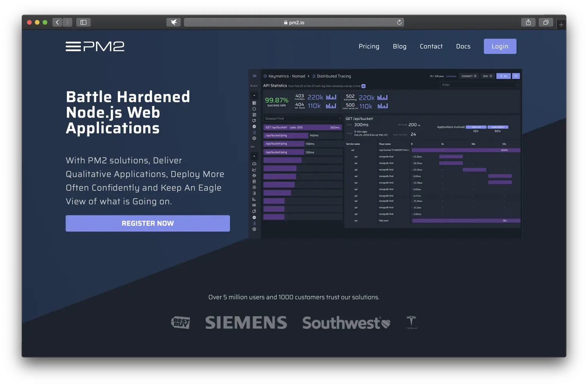Viewport: 588px width, 386px height.
Task: Click the Tesla logo
Action: (x=411, y=322)
